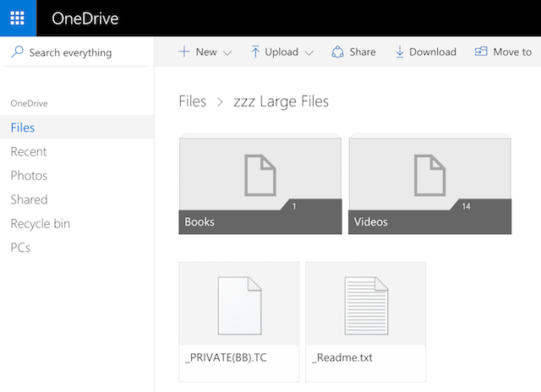Click the OneDrive sidebar heading

(29, 103)
